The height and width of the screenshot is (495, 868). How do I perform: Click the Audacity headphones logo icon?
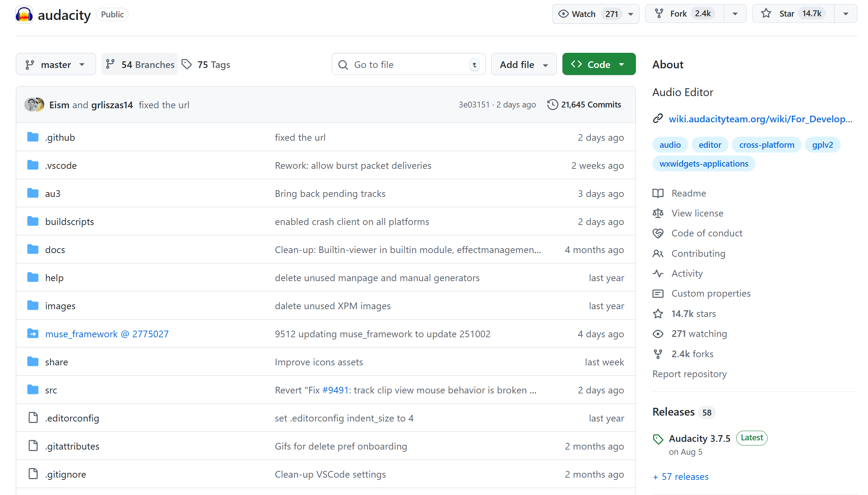(x=24, y=15)
